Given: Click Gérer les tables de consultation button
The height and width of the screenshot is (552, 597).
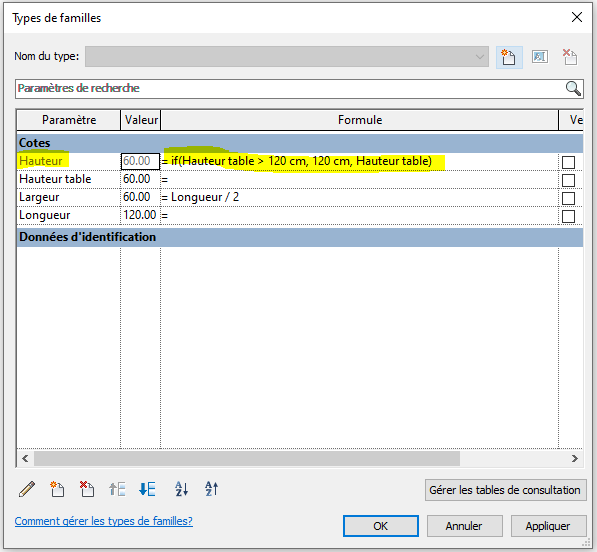Looking at the screenshot, I should point(505,490).
